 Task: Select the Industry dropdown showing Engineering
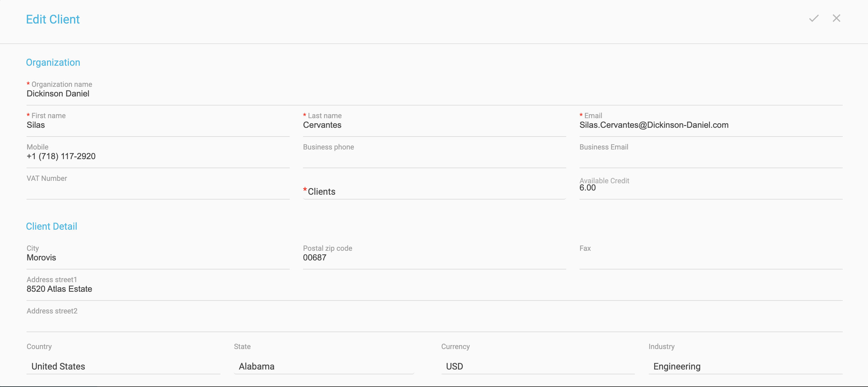tap(745, 366)
